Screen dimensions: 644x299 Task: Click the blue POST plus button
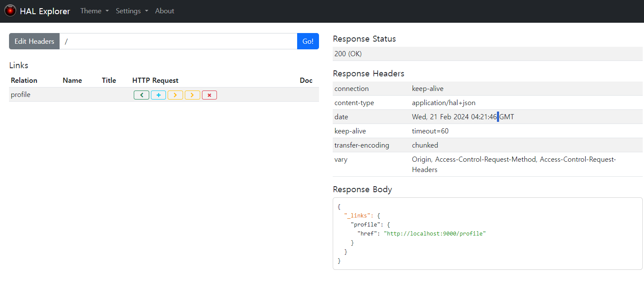tap(158, 95)
